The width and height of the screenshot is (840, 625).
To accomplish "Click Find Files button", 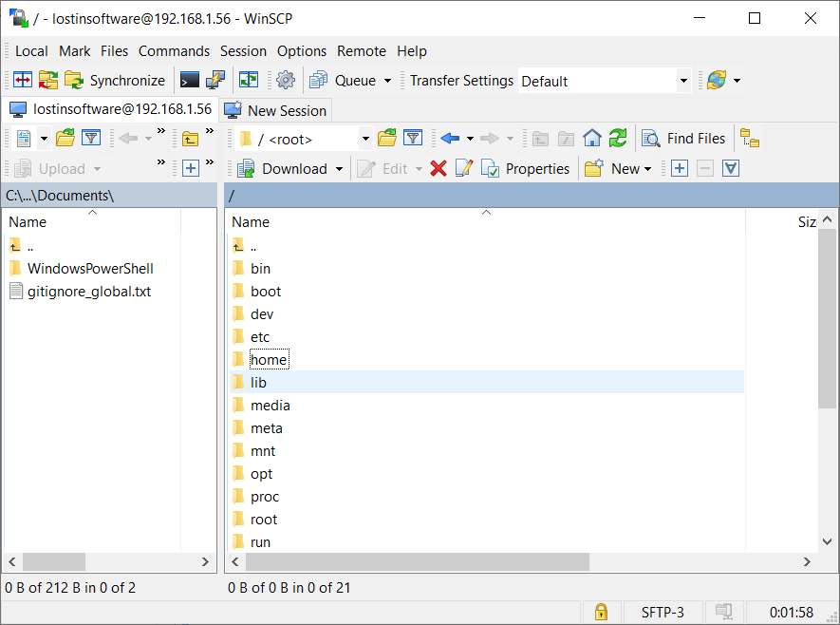I will [684, 139].
